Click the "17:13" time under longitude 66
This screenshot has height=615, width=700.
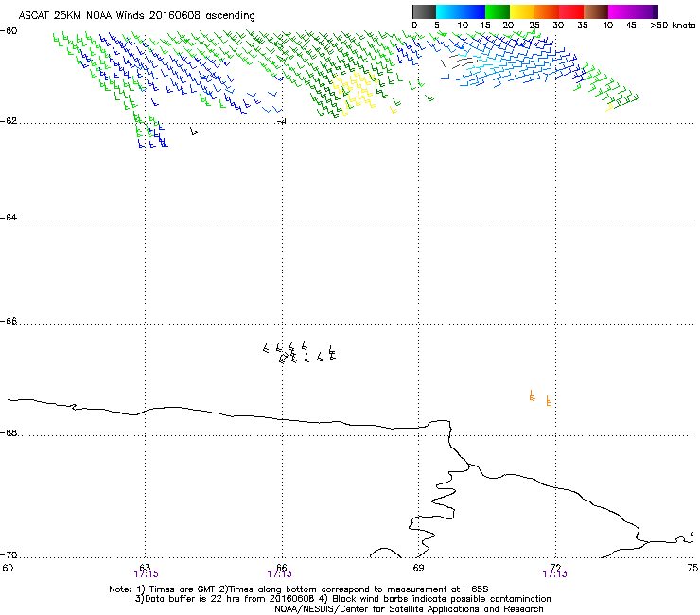[x=279, y=574]
